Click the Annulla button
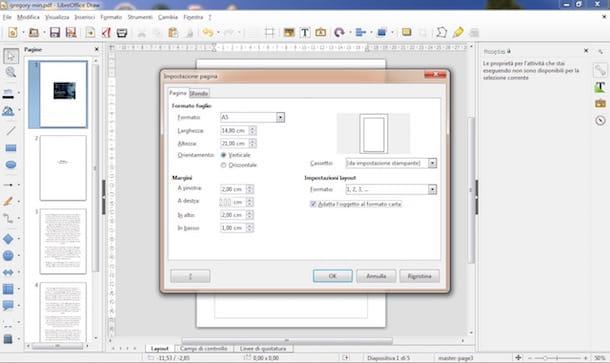This screenshot has height=363, width=610. tap(376, 276)
